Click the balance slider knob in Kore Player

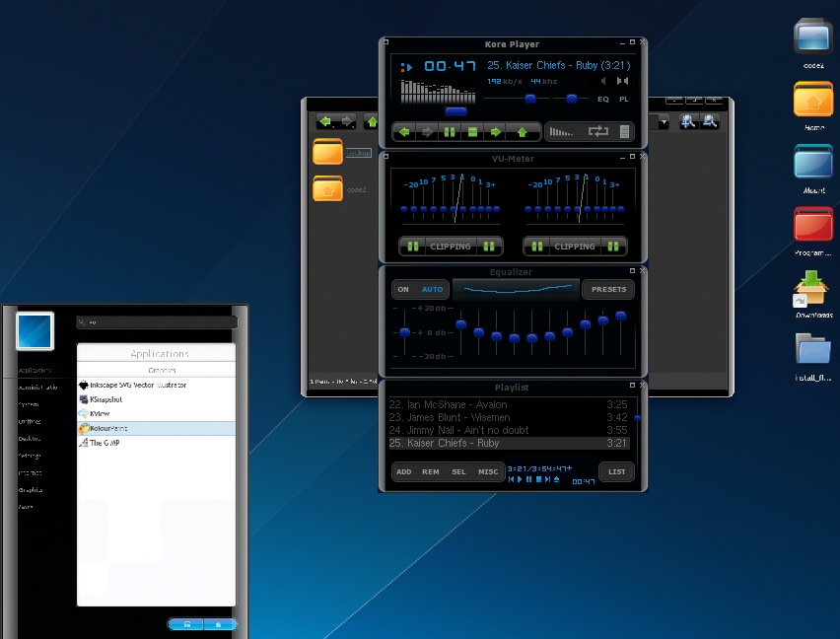tap(572, 99)
